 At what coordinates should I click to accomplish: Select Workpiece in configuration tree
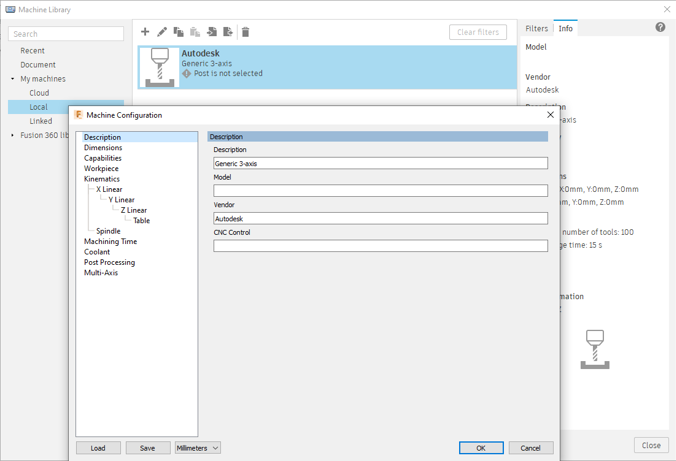tap(101, 168)
